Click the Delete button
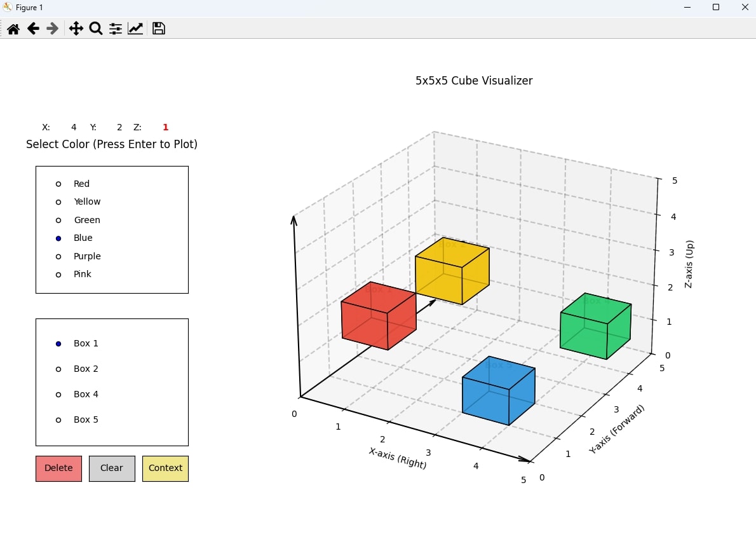 coord(59,468)
